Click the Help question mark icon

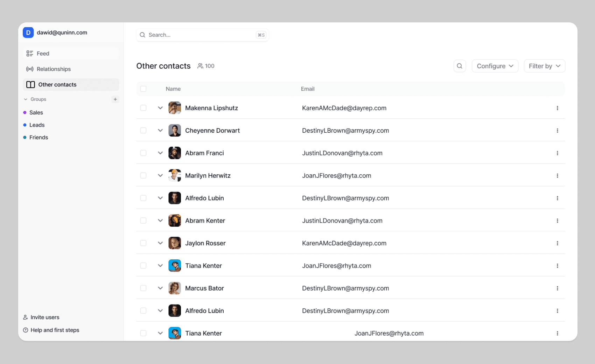(x=26, y=330)
